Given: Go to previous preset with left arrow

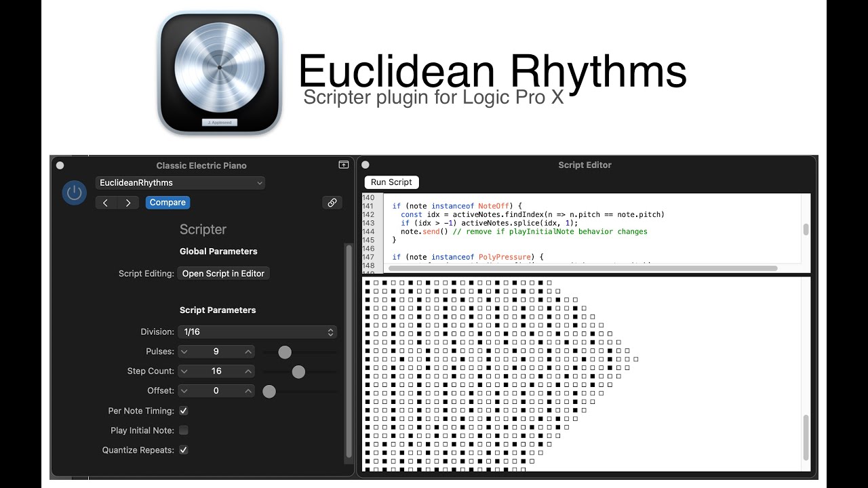Looking at the screenshot, I should point(106,203).
